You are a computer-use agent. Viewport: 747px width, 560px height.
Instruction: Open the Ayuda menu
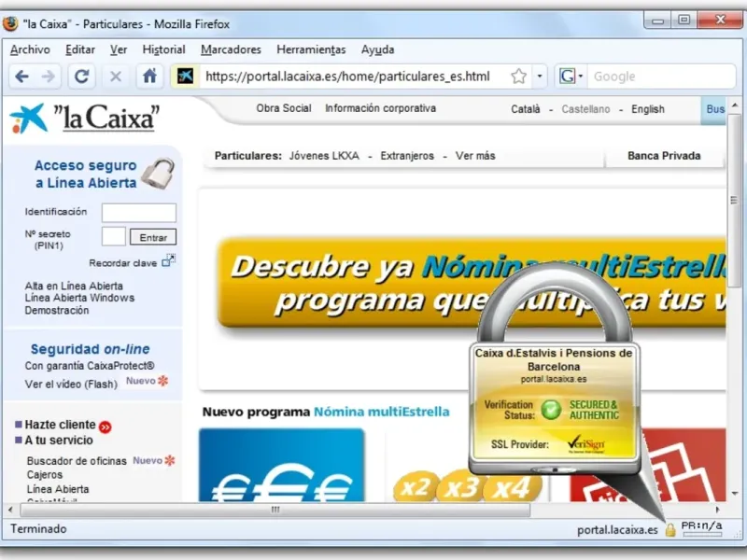tap(377, 49)
